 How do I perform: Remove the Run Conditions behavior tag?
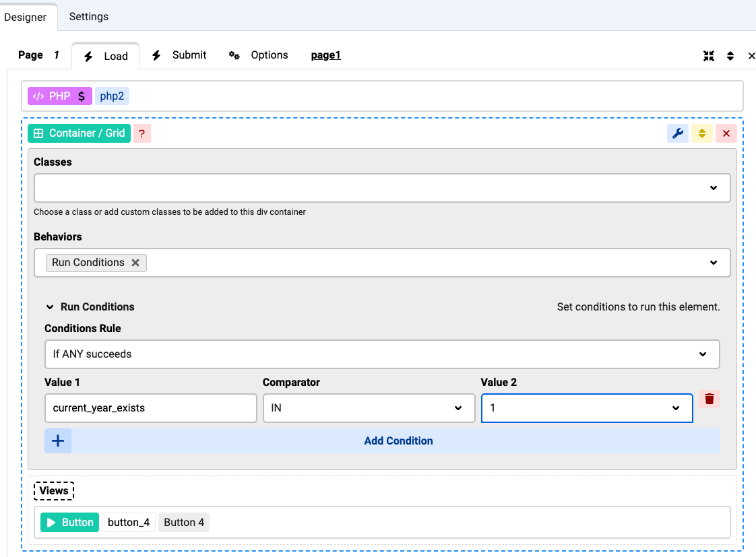pos(135,263)
